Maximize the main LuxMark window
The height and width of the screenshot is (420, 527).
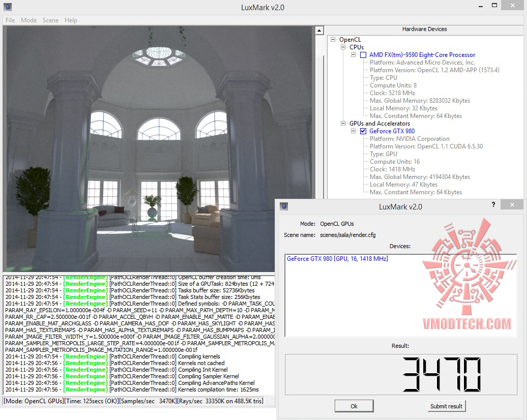(x=494, y=5)
